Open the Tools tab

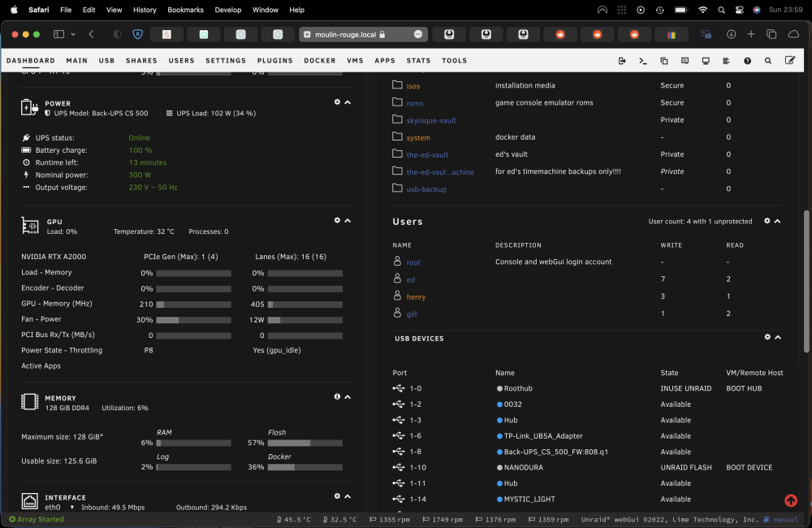click(x=454, y=61)
